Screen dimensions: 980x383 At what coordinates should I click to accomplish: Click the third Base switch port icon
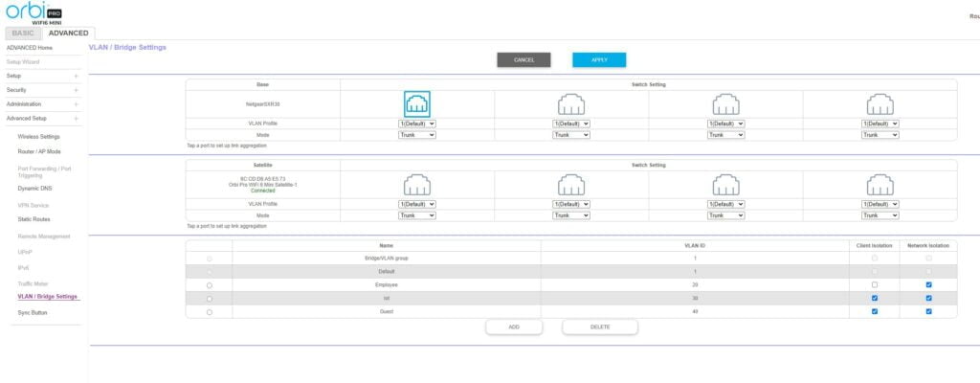point(725,103)
